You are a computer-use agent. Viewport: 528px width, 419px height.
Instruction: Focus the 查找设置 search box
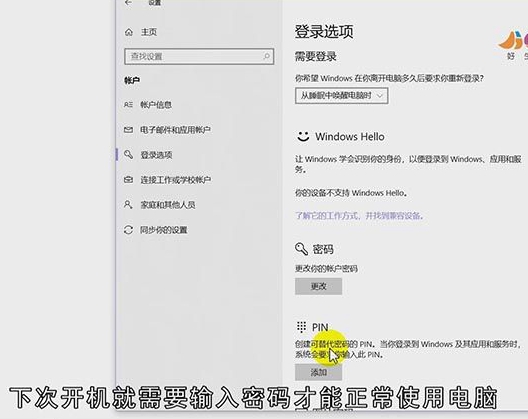(x=199, y=56)
